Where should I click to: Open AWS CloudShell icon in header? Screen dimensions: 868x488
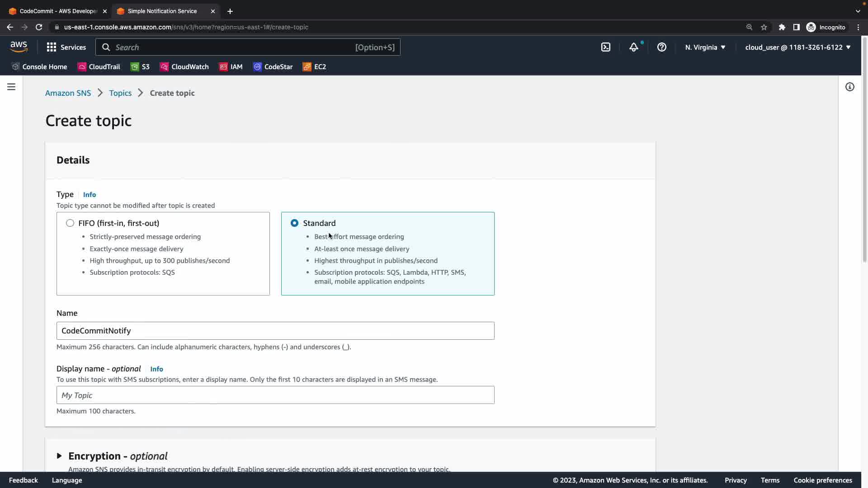point(606,47)
